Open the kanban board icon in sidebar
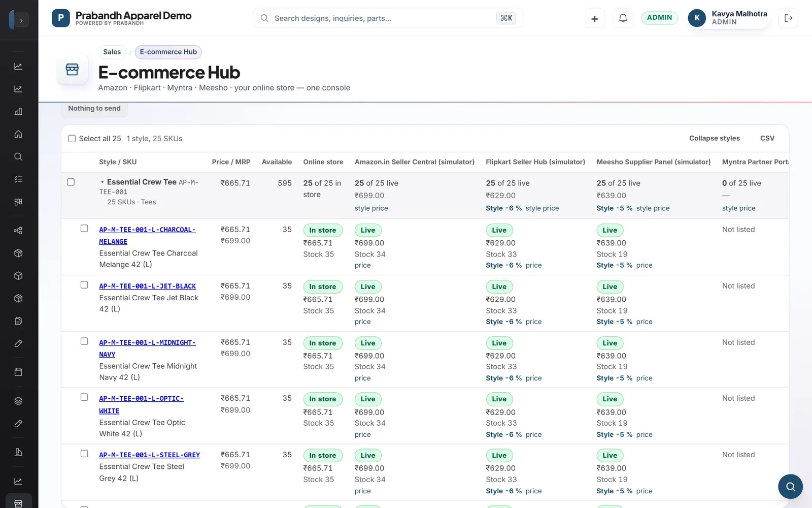 [x=18, y=202]
